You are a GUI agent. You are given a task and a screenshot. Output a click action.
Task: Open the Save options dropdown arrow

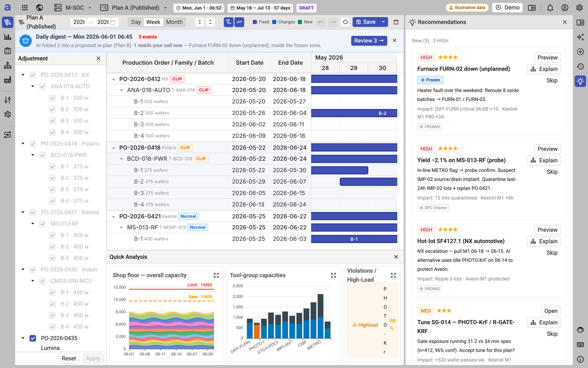[x=383, y=22]
